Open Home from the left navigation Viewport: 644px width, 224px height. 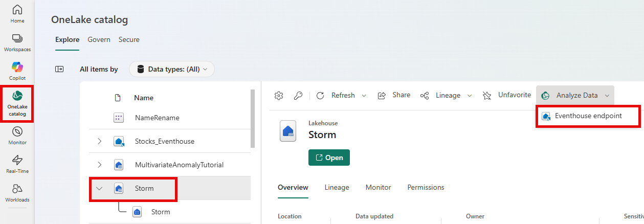(17, 14)
